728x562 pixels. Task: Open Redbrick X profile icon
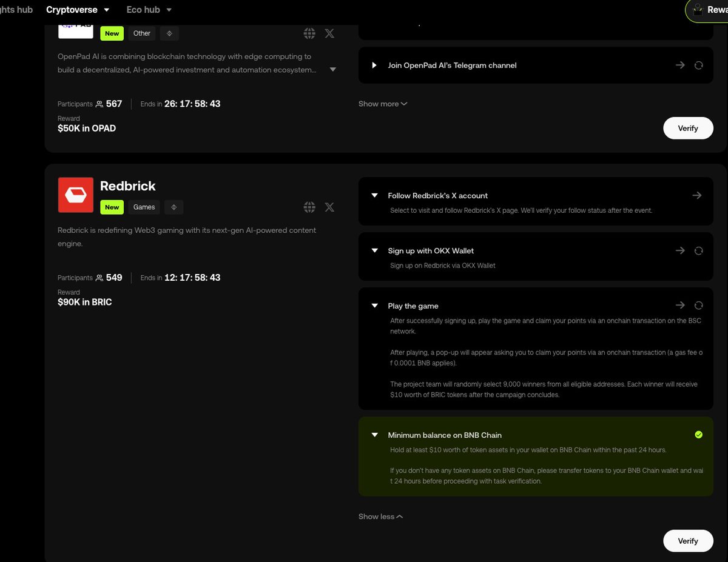pos(329,207)
